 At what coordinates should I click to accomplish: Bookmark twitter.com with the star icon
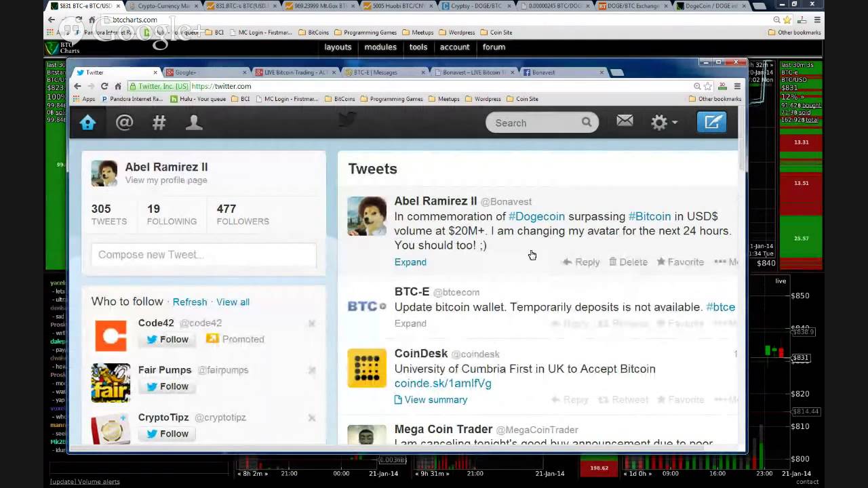tap(708, 86)
